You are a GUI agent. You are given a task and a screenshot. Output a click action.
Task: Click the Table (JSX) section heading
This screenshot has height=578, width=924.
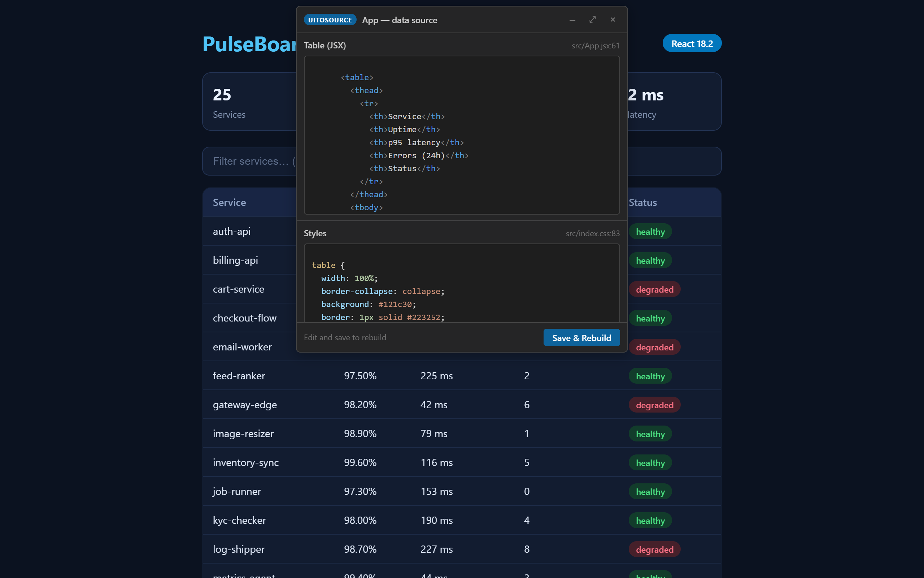point(325,45)
